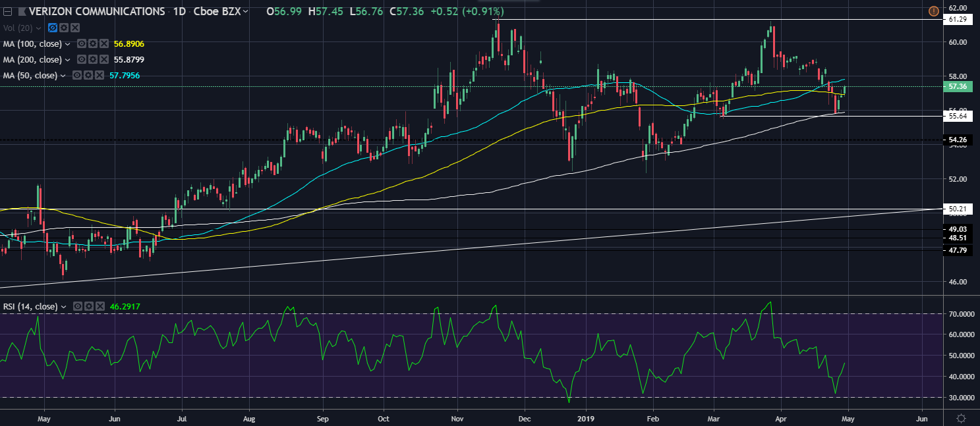
Task: Click the RSI 30.0000 scale label
Action: point(961,398)
